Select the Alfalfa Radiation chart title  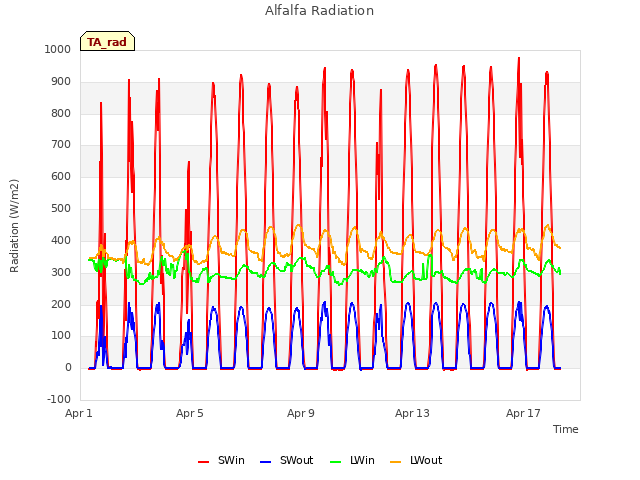(319, 11)
